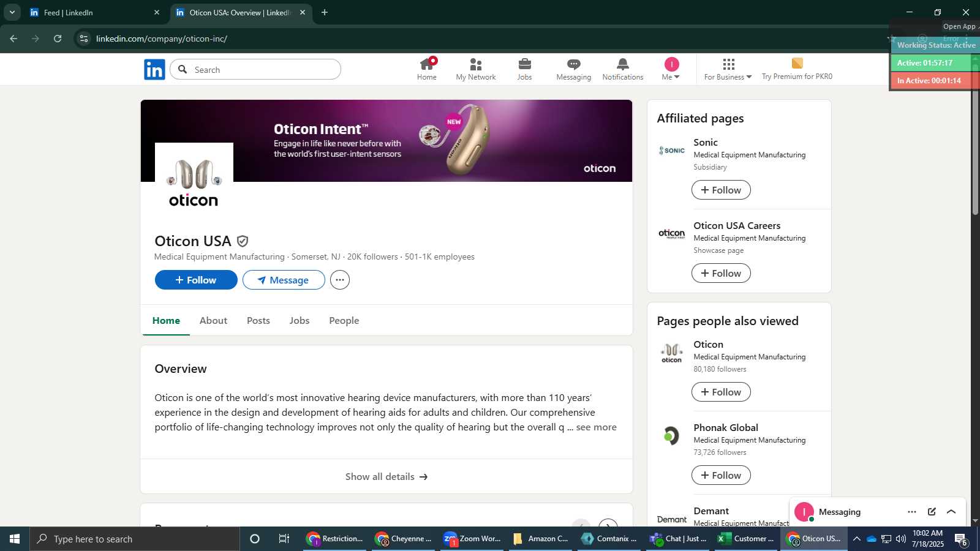Screen dimensions: 980x551
Task: Click the verified shield badge
Action: [x=243, y=241]
